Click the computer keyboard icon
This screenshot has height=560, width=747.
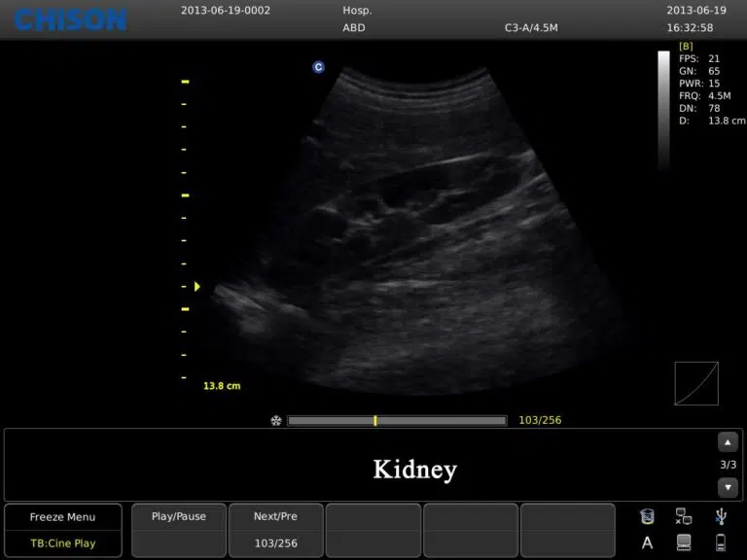(684, 542)
